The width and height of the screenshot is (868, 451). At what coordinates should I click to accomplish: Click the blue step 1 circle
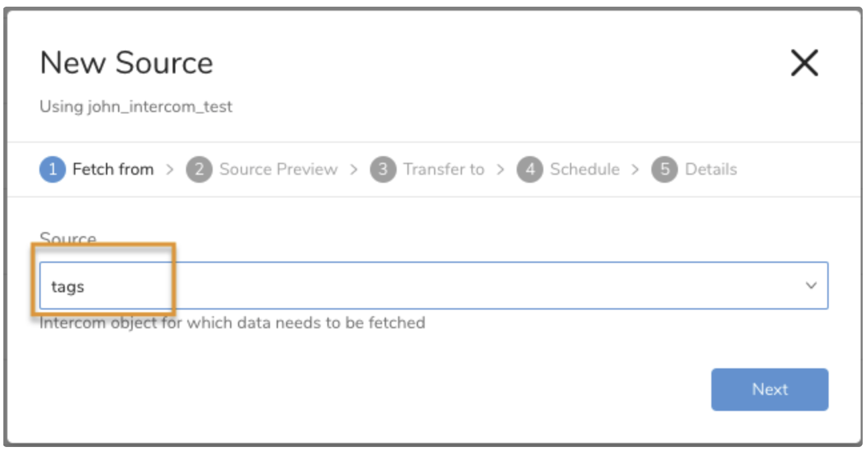point(53,169)
